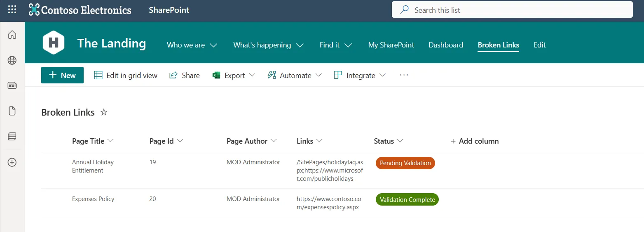Click Edit in grid view
Viewport: 644px width, 232px height.
(x=126, y=76)
